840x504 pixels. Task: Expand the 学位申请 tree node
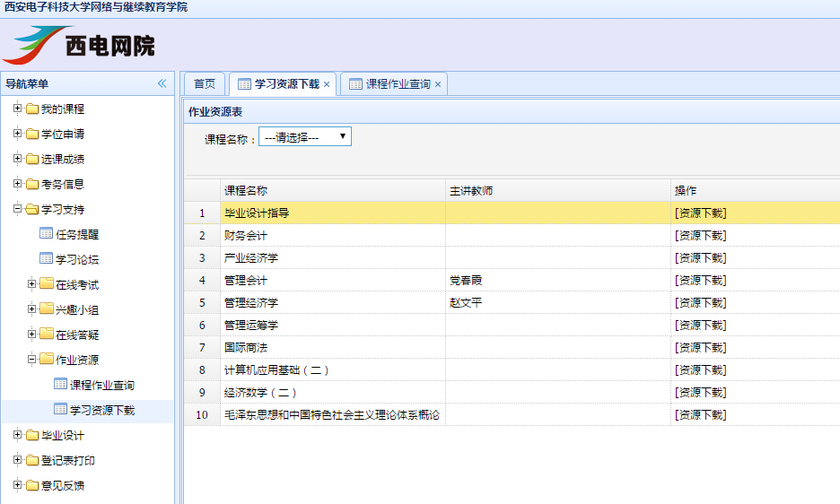17,135
